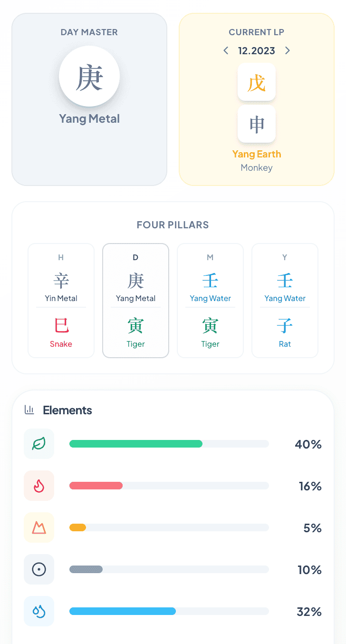Select the Month pillar card

pos(210,301)
